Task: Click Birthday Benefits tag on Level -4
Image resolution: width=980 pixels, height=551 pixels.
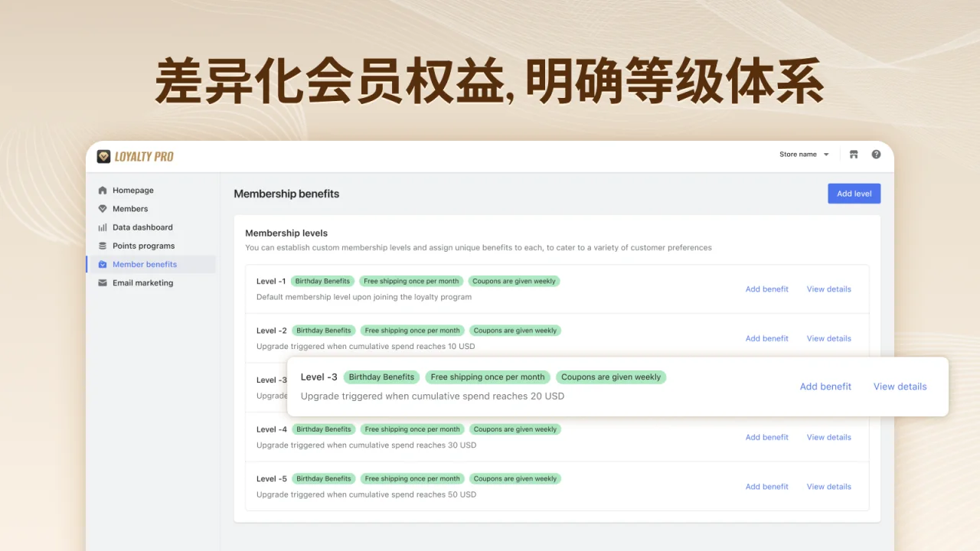Action: [x=324, y=429]
